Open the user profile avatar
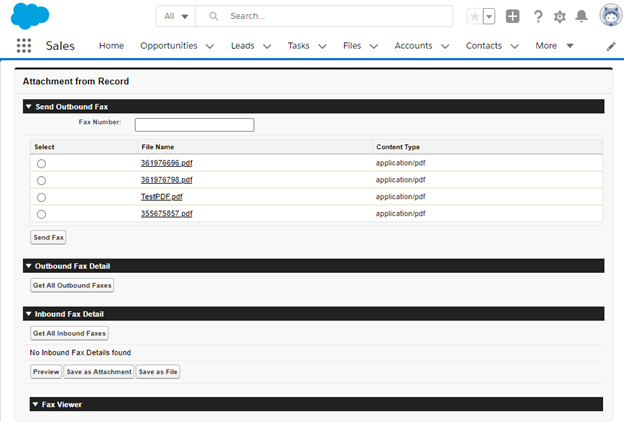Screen dimensions: 624x422 (609, 16)
